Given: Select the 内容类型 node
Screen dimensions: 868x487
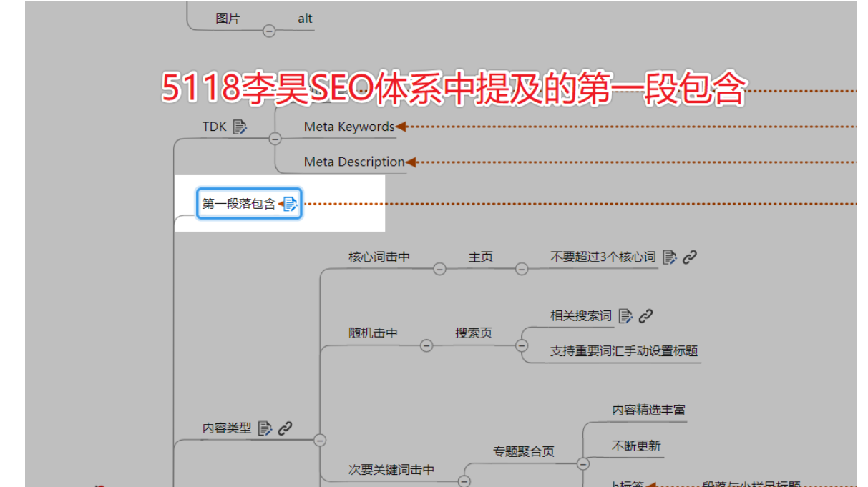Looking at the screenshot, I should point(227,428).
